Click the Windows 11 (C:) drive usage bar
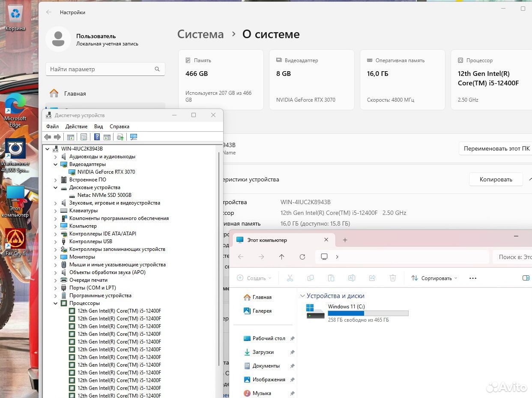The width and height of the screenshot is (532, 398). (x=368, y=314)
